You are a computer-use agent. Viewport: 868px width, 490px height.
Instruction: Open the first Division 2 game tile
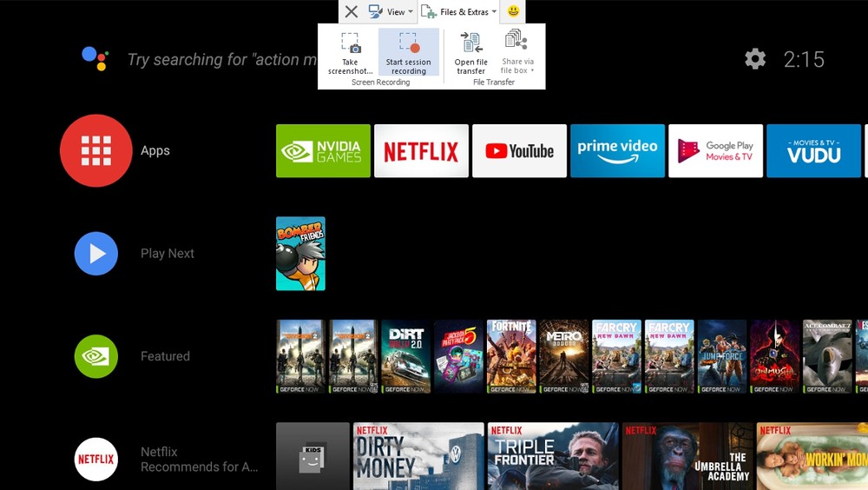(300, 356)
